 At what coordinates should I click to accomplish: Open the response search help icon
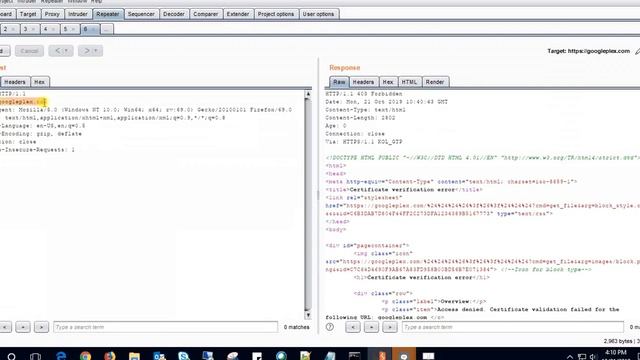click(330, 327)
